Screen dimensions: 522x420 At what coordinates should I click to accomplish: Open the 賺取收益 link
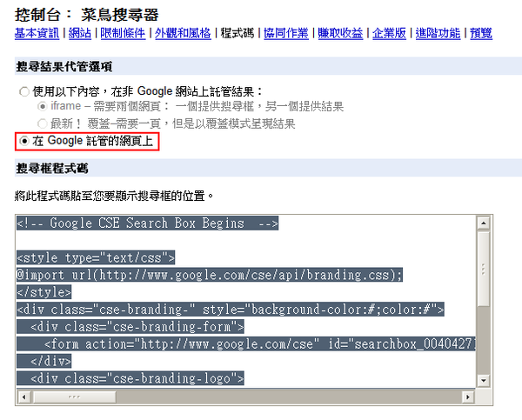[340, 33]
